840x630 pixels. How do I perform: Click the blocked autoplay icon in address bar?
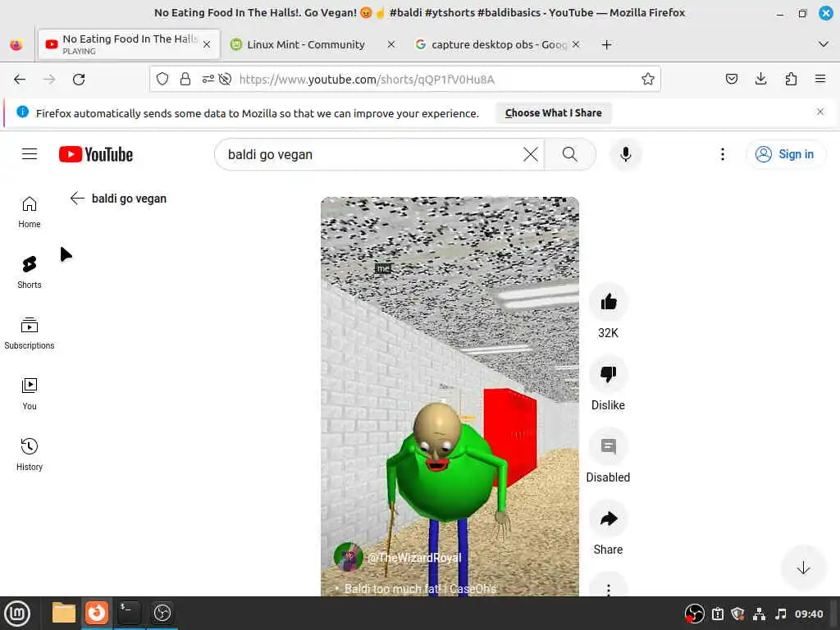coord(225,80)
